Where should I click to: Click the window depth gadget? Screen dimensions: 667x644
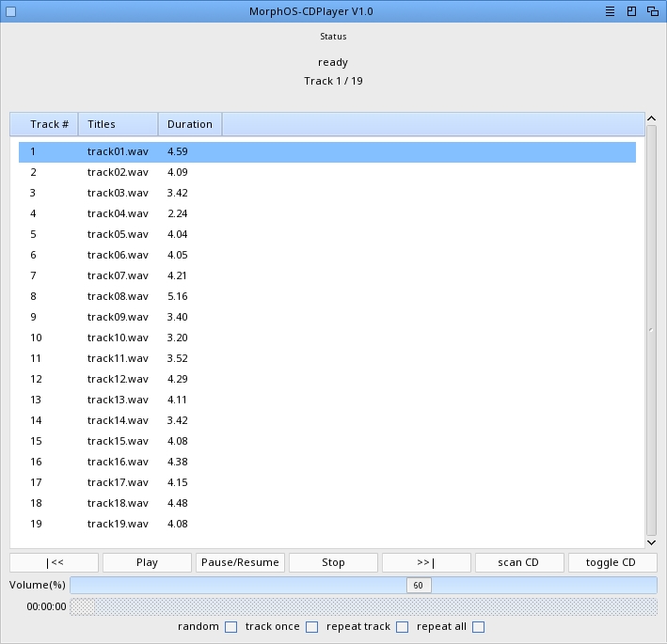[x=653, y=11]
